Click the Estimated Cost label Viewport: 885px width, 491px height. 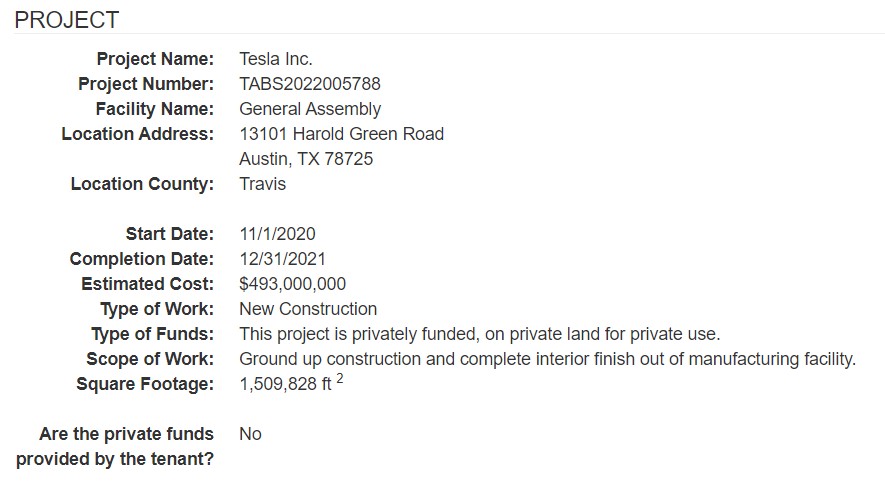(x=148, y=284)
